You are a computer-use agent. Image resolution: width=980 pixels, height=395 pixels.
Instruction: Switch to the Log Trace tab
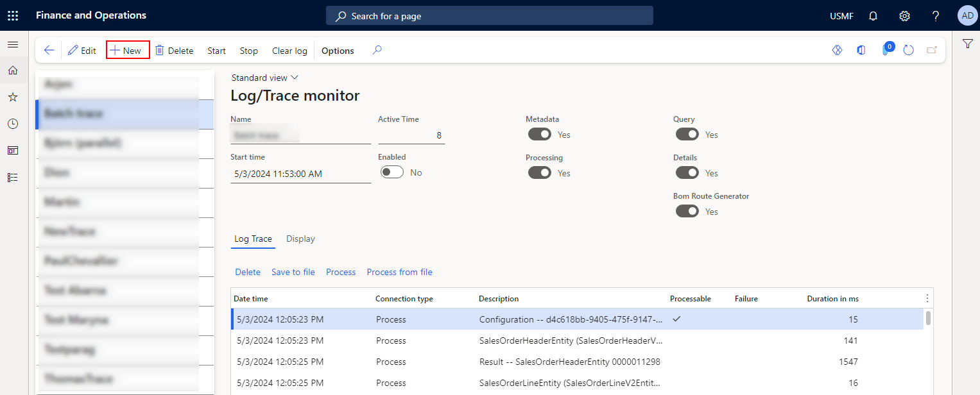pyautogui.click(x=253, y=239)
